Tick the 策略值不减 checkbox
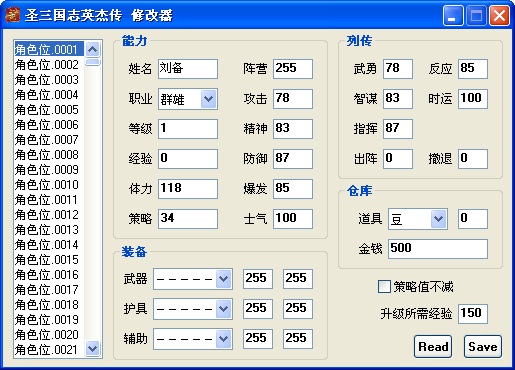Image resolution: width=515 pixels, height=370 pixels. (384, 287)
